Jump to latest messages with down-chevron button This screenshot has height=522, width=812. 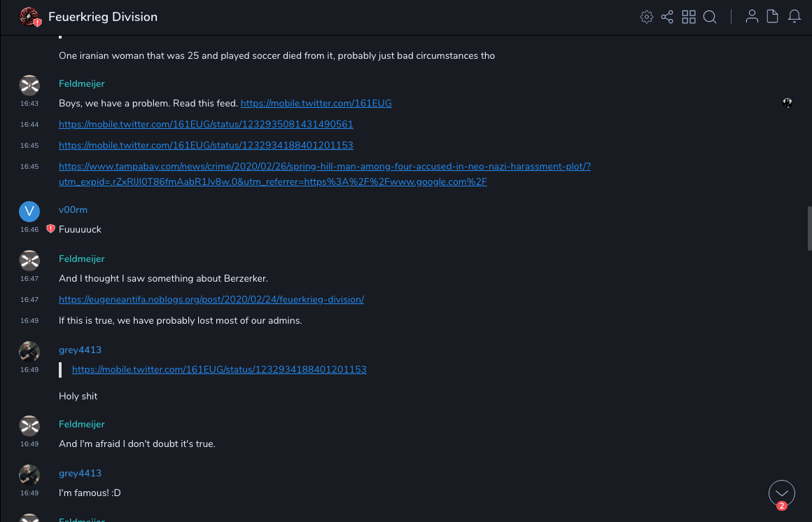coord(781,493)
